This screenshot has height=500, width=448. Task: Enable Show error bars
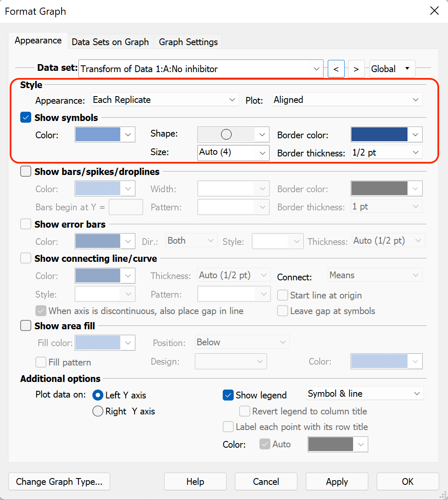click(x=25, y=224)
